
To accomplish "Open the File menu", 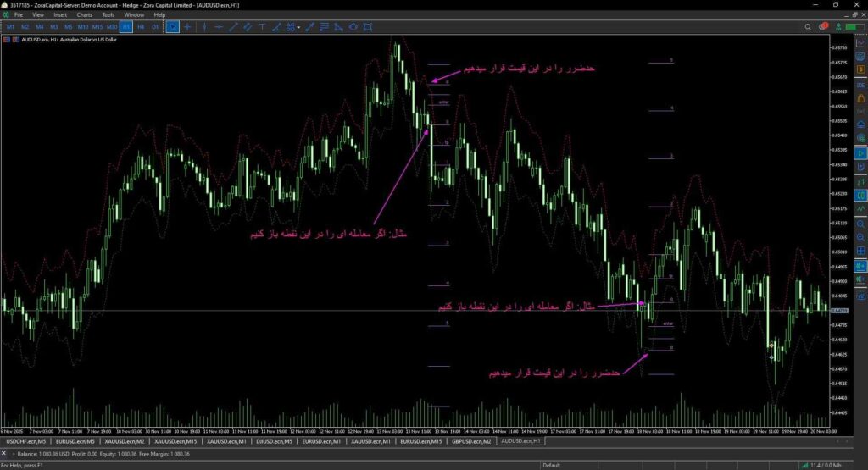I will pyautogui.click(x=19, y=15).
